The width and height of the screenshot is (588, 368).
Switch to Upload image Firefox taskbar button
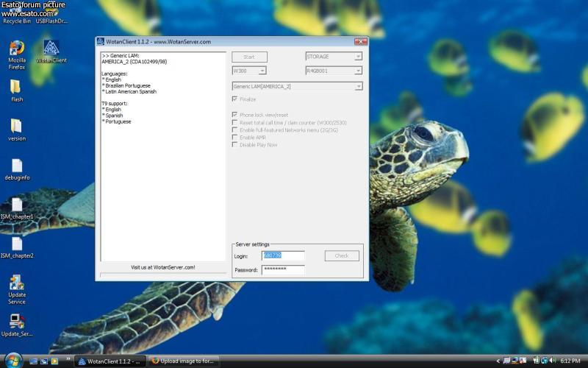[184, 361]
